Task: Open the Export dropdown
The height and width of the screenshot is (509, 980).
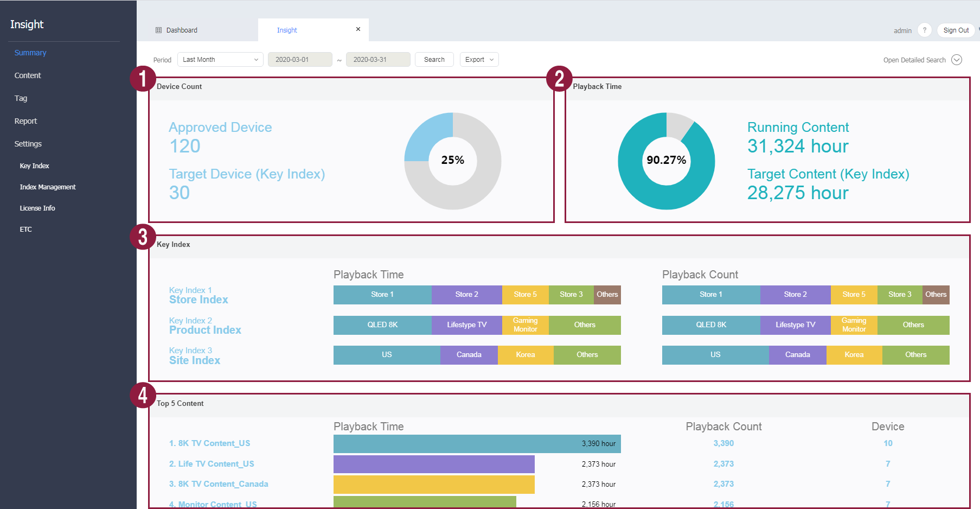Action: pyautogui.click(x=479, y=60)
